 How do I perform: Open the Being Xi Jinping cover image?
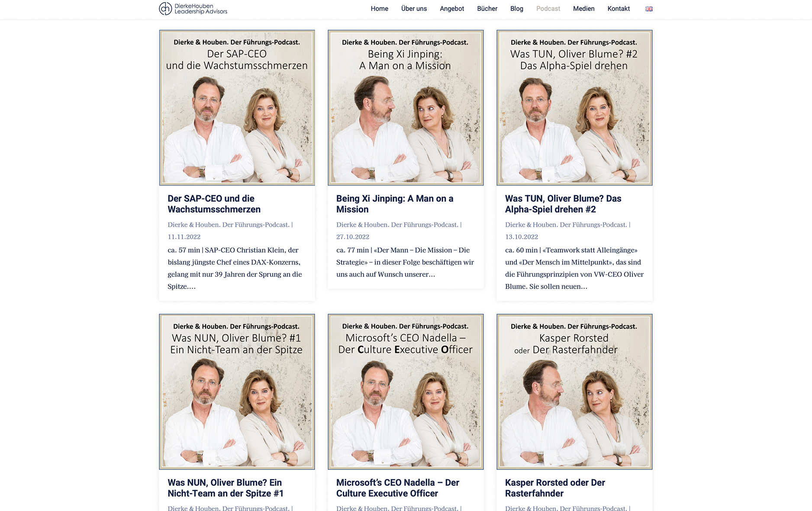tap(406, 108)
